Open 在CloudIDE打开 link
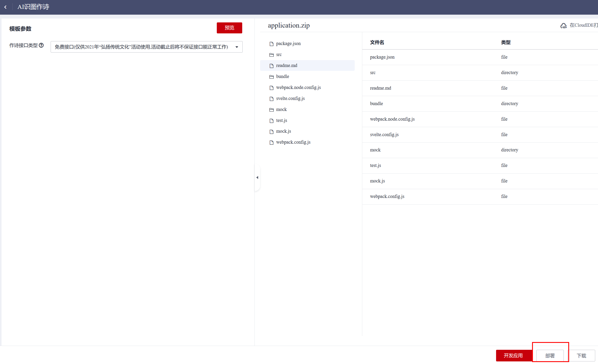 pos(583,25)
